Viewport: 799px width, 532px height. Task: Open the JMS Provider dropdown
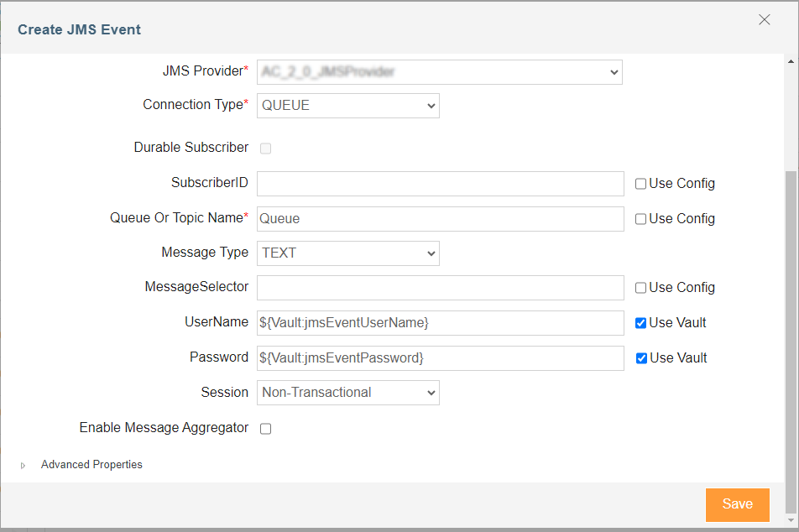pyautogui.click(x=439, y=72)
